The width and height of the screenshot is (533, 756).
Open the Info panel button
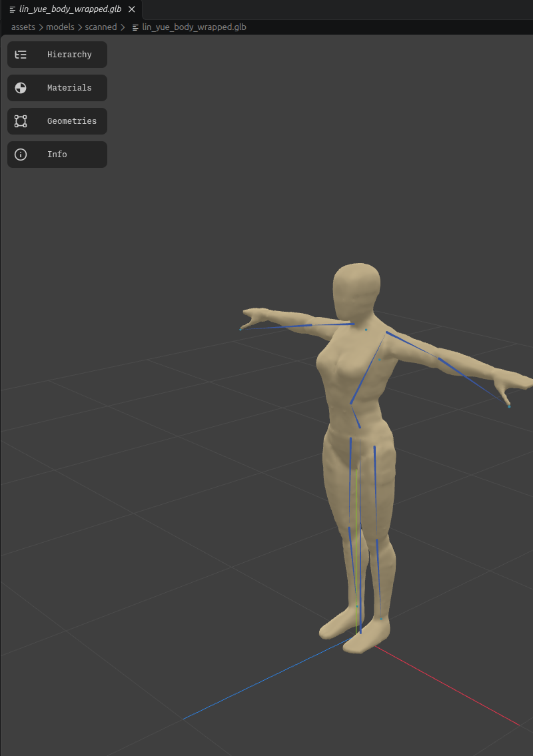click(57, 155)
